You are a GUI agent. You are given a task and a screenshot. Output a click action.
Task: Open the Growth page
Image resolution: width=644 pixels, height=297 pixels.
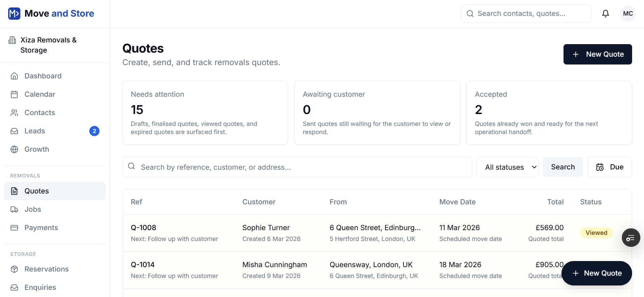[x=55, y=149]
